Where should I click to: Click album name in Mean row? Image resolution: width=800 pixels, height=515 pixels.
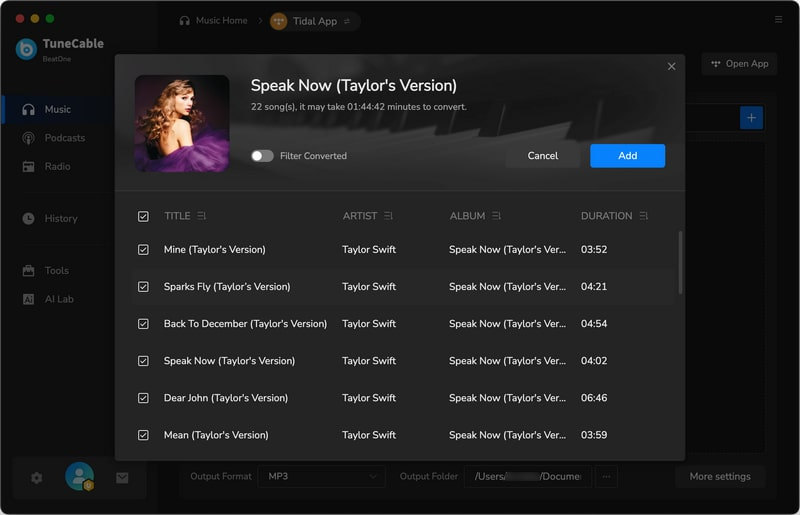[507, 435]
